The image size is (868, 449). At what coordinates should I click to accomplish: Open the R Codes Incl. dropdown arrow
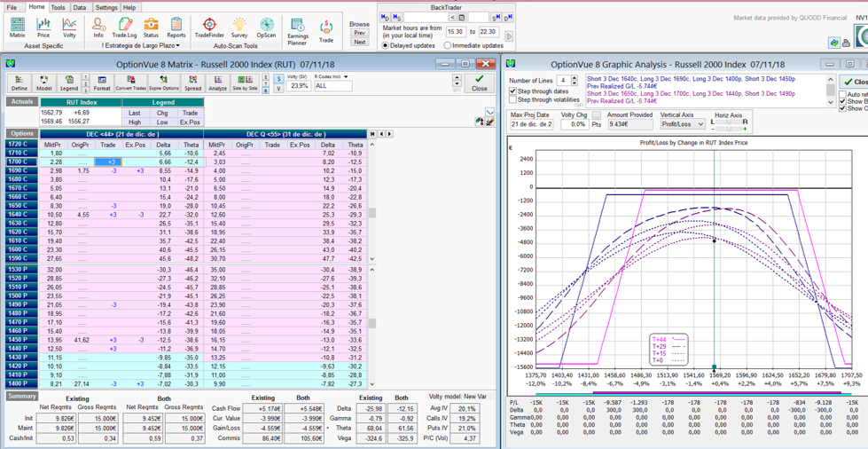[346, 77]
